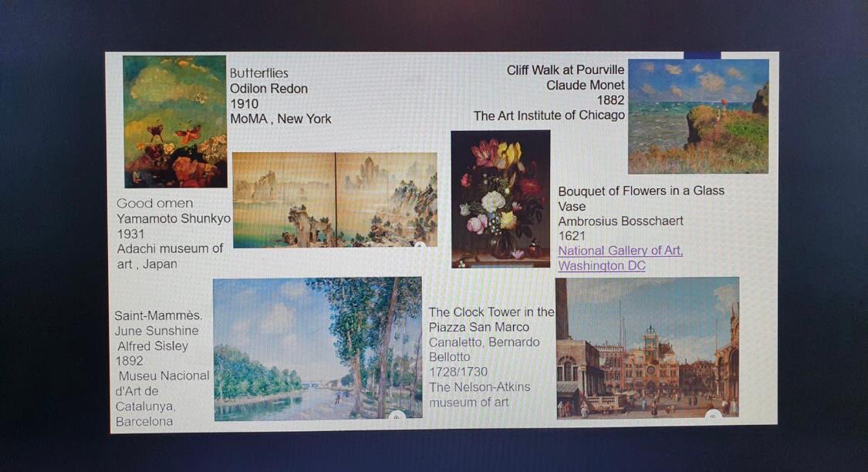This screenshot has height=472, width=868.
Task: Select the Butterflies painting by Odilon Redon
Action: (x=175, y=121)
